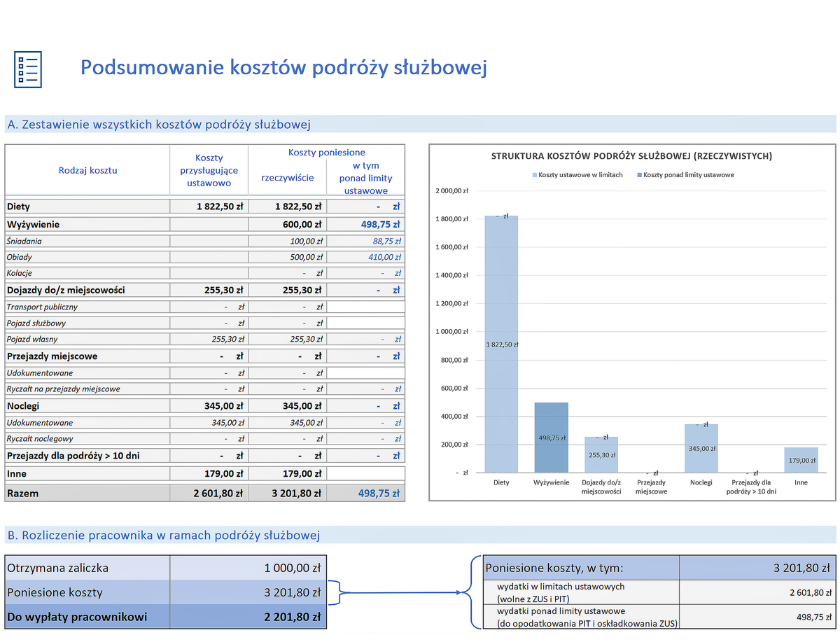
Task: Select section header 'B. Rozliczenie pracownika'
Action: click(164, 536)
